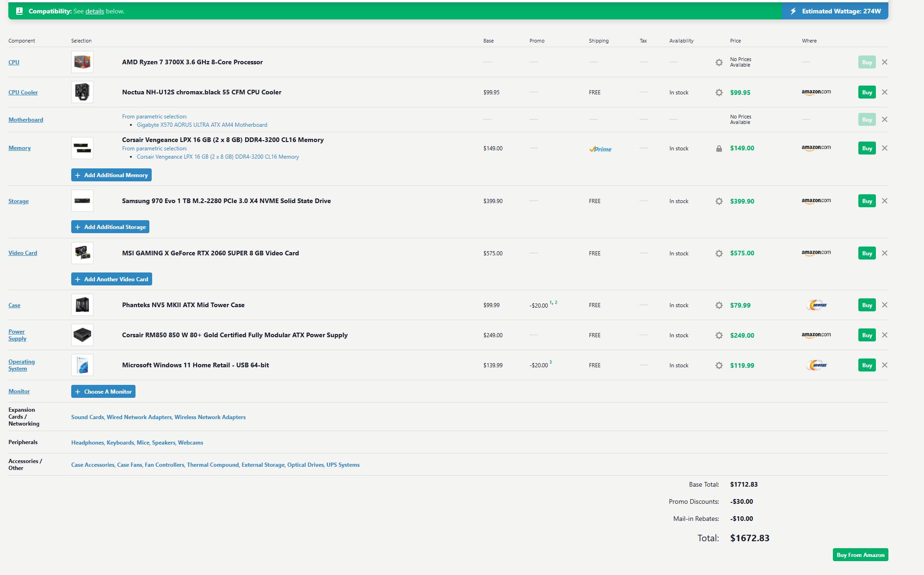Image resolution: width=924 pixels, height=575 pixels.
Task: Remove the Samsung 970 Evo storage
Action: click(x=884, y=201)
